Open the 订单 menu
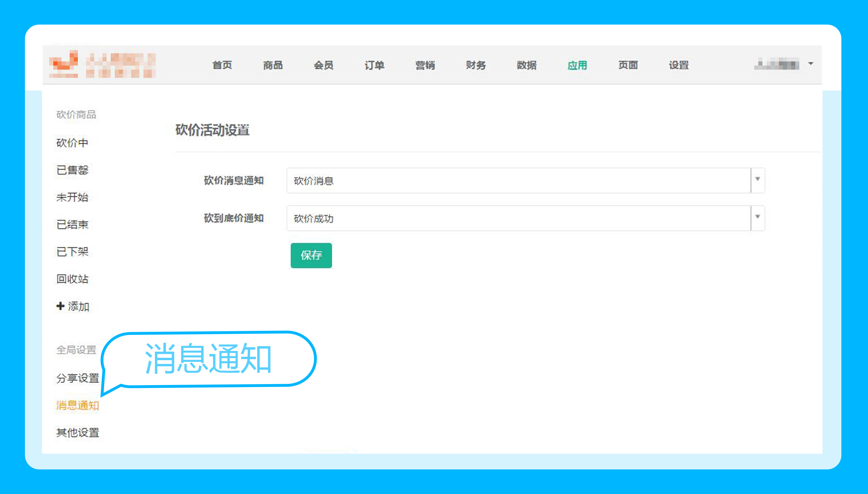The image size is (868, 494). coord(374,65)
